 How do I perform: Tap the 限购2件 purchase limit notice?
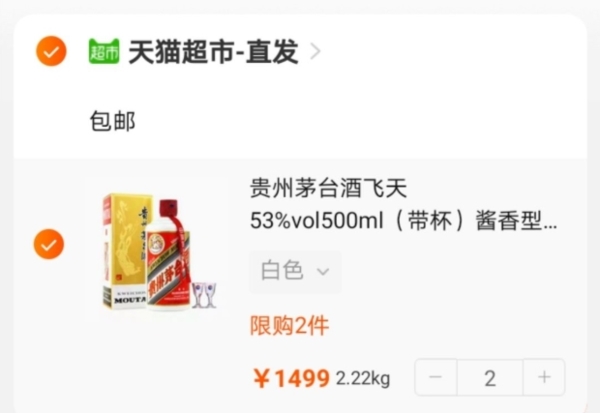point(289,326)
